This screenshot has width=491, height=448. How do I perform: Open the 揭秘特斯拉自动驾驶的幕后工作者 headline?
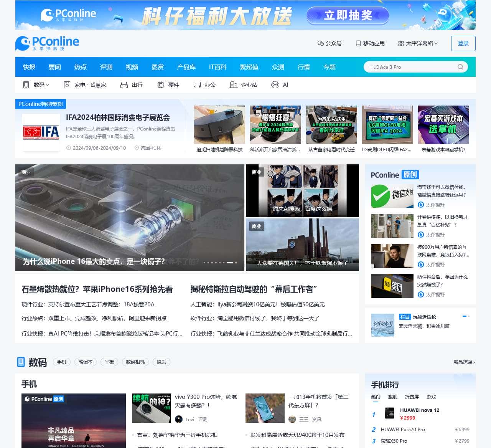point(254,289)
